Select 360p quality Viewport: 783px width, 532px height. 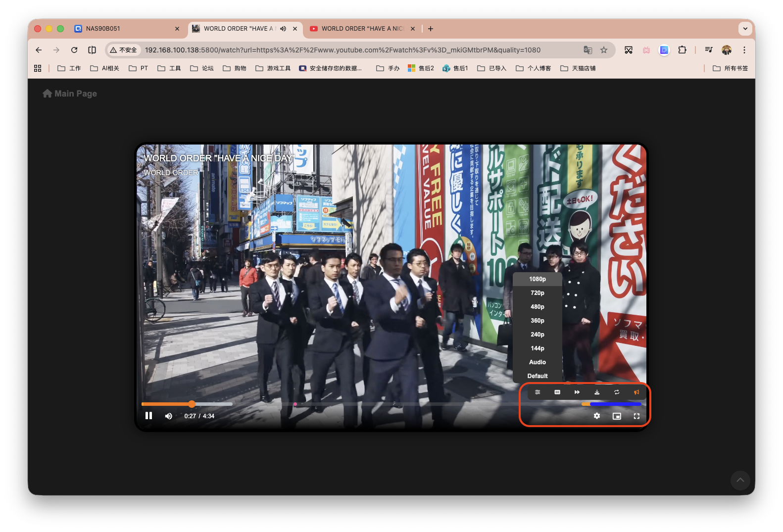(538, 321)
